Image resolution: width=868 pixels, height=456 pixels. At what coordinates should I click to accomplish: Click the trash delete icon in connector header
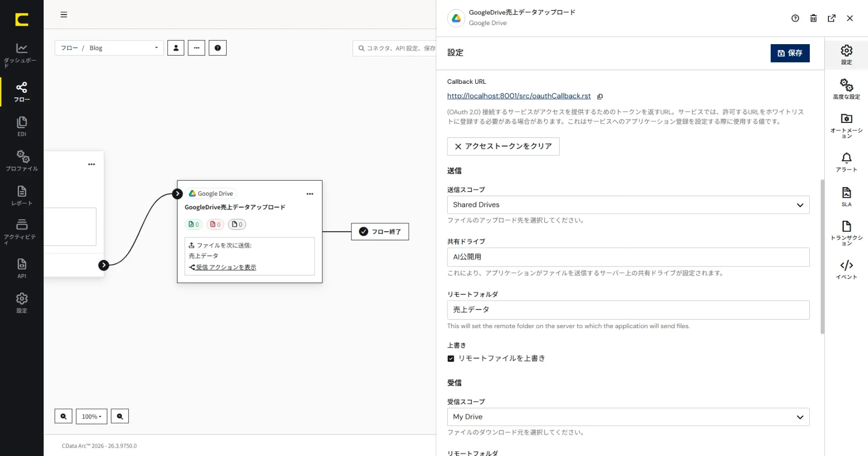pos(813,18)
